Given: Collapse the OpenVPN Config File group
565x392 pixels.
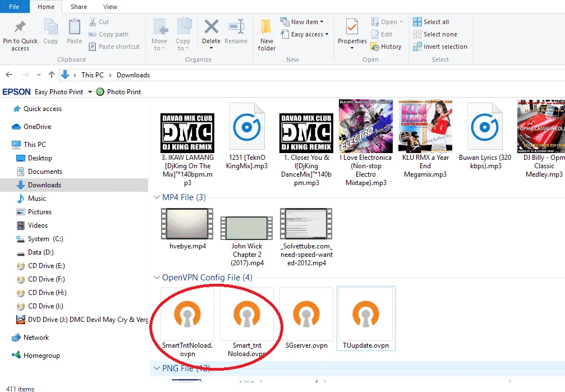Looking at the screenshot, I should (x=157, y=278).
